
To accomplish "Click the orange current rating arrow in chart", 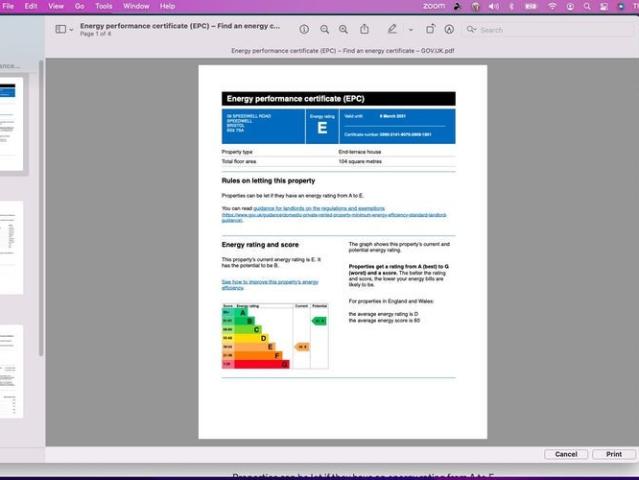I will pos(302,347).
